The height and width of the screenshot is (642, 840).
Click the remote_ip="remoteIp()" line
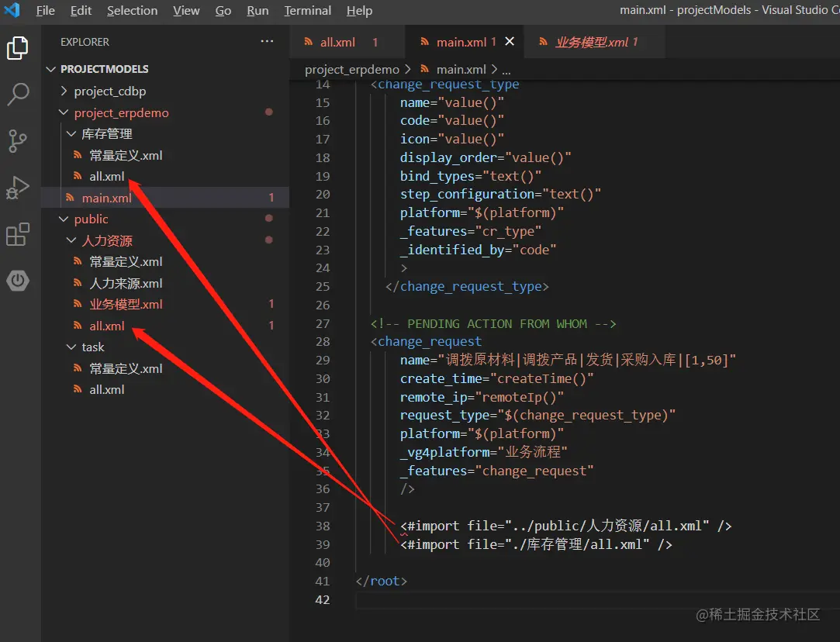click(x=482, y=397)
